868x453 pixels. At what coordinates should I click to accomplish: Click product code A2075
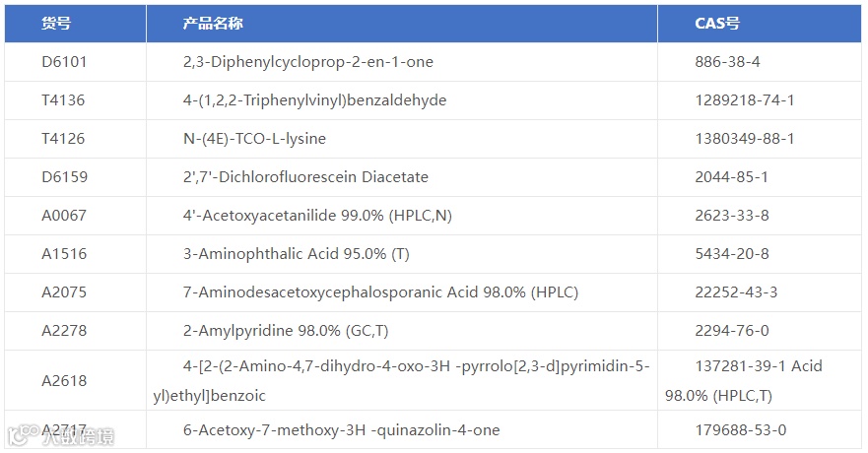(x=64, y=292)
